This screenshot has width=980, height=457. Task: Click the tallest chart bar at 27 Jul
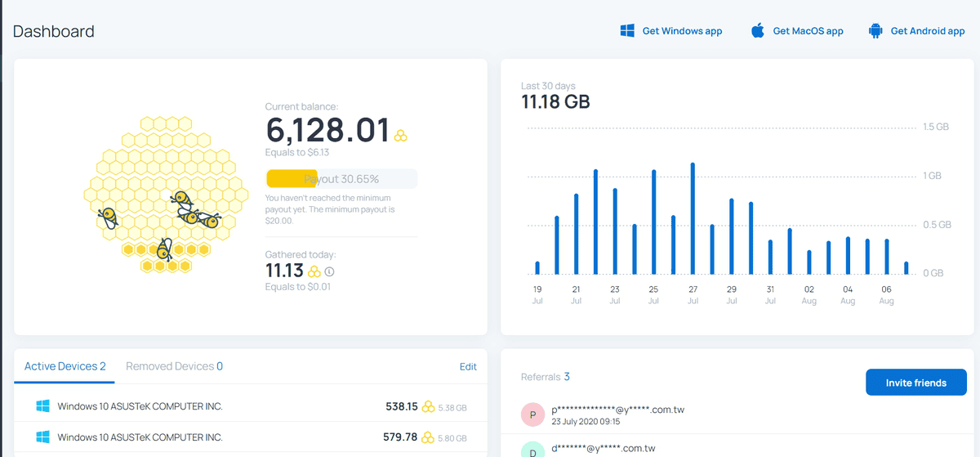click(x=693, y=218)
